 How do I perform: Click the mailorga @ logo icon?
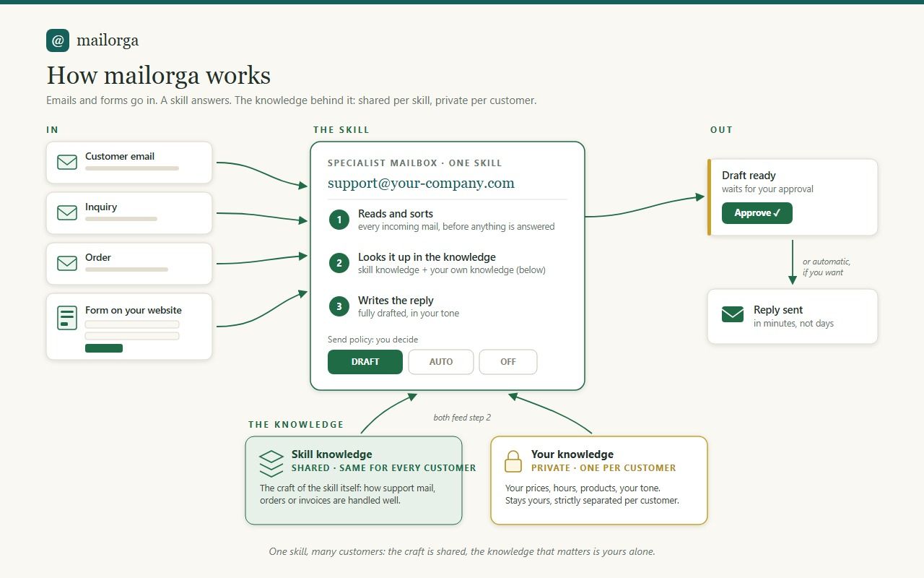pyautogui.click(x=58, y=40)
